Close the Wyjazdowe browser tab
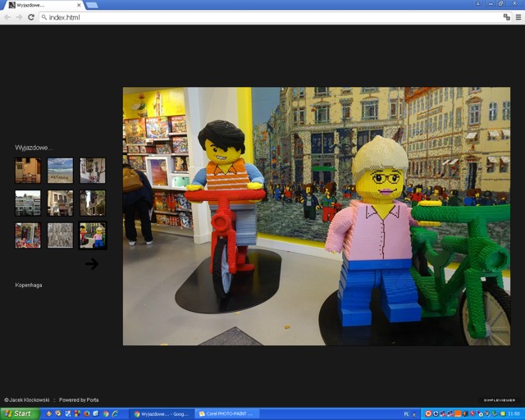 pos(79,5)
